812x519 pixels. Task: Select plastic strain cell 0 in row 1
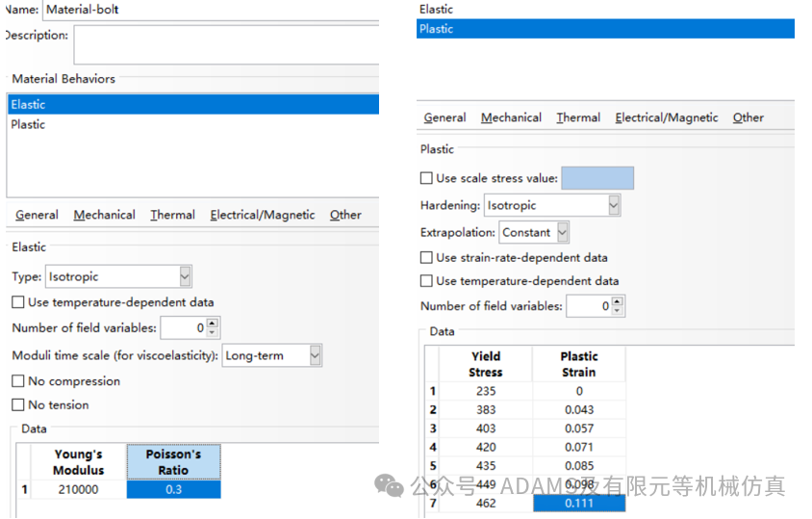point(579,391)
